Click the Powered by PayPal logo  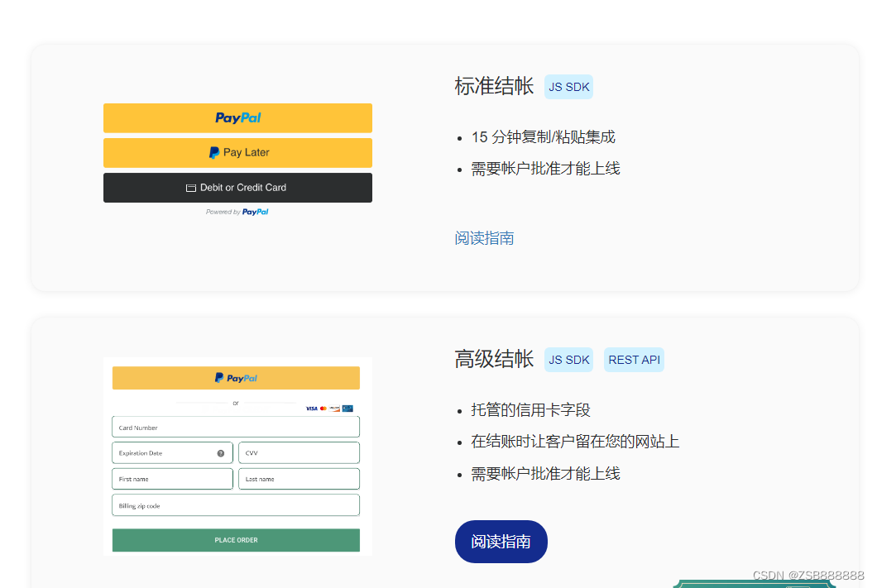tap(237, 212)
